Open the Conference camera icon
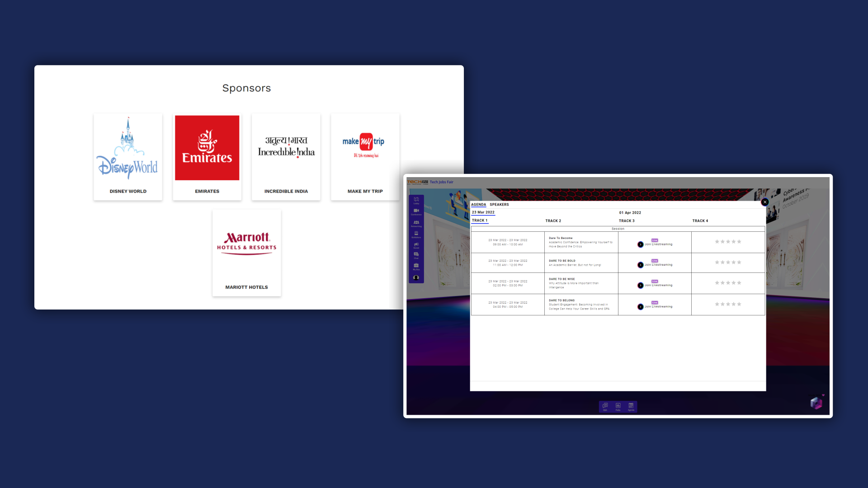Screen dimensions: 868x488 [416, 211]
